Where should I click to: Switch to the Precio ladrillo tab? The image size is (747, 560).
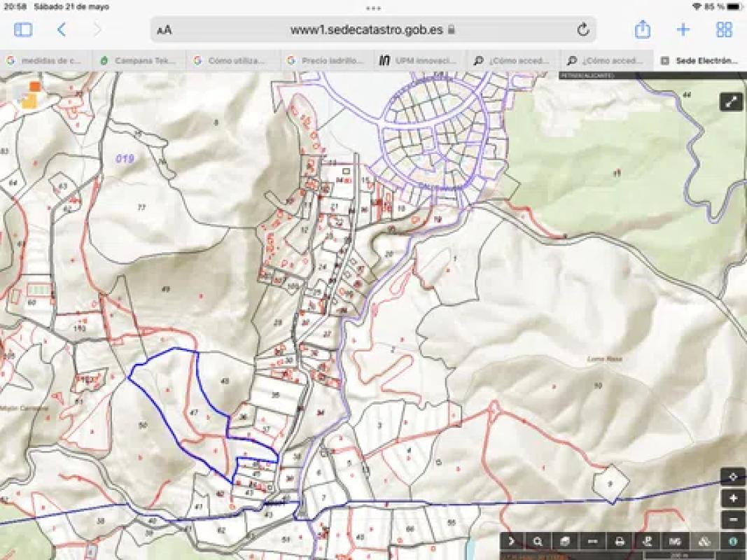click(326, 61)
